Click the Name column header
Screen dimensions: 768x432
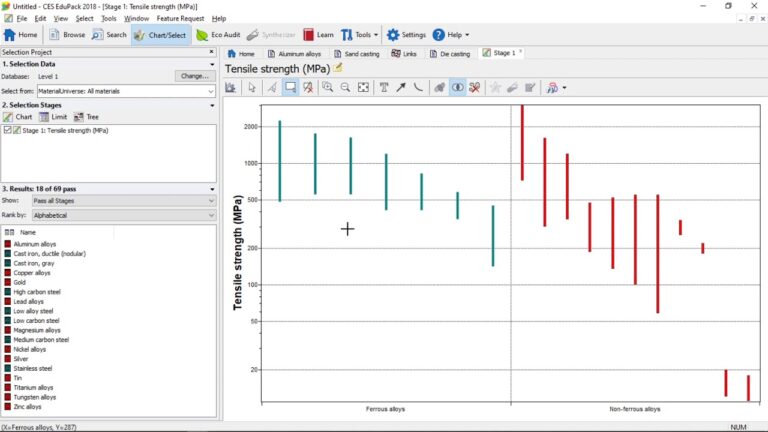28,232
